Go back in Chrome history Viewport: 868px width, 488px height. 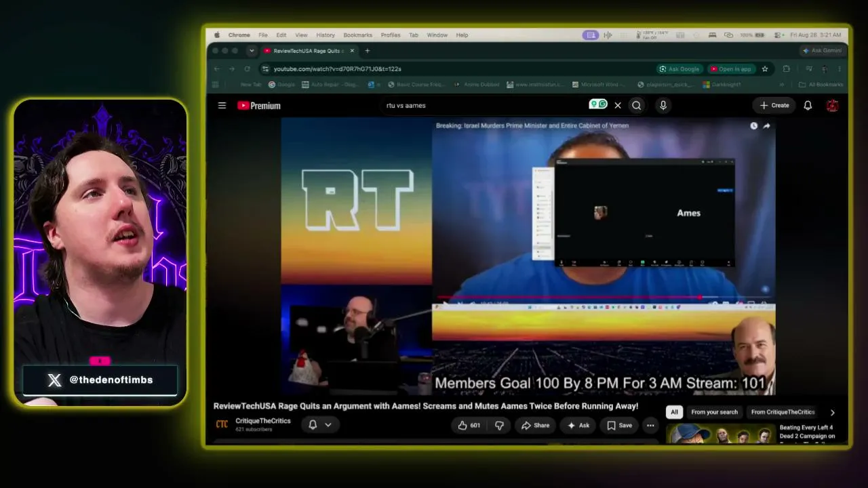217,69
